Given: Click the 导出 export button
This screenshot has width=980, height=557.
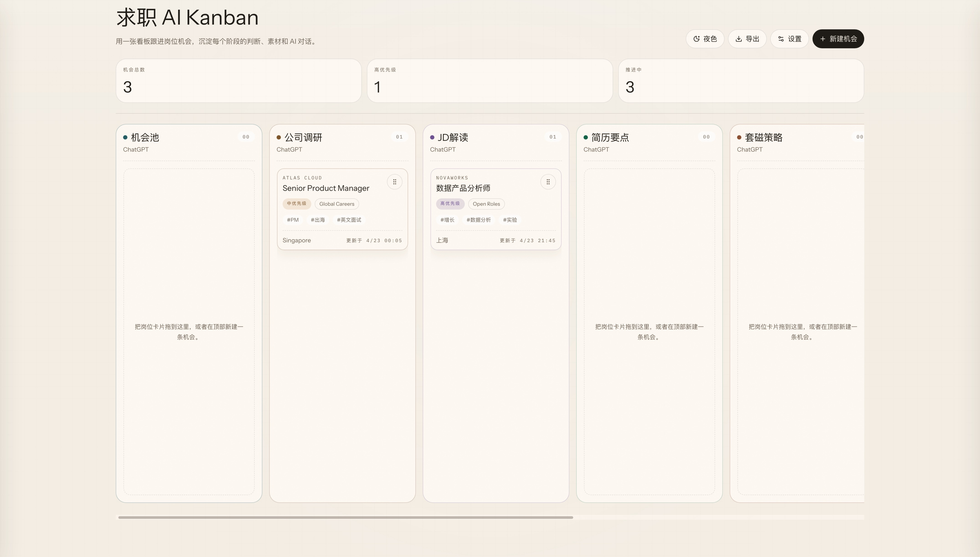Looking at the screenshot, I should tap(747, 39).
